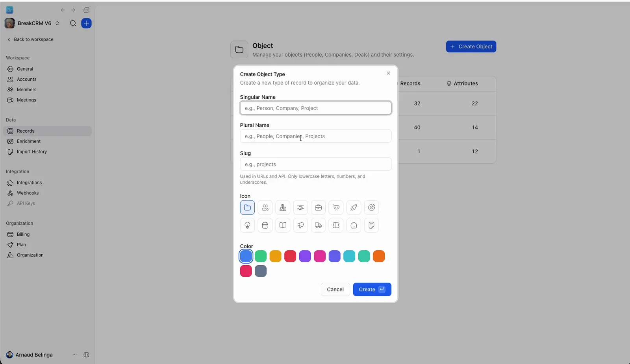Pick the house icon
Image resolution: width=630 pixels, height=364 pixels.
pos(354,225)
